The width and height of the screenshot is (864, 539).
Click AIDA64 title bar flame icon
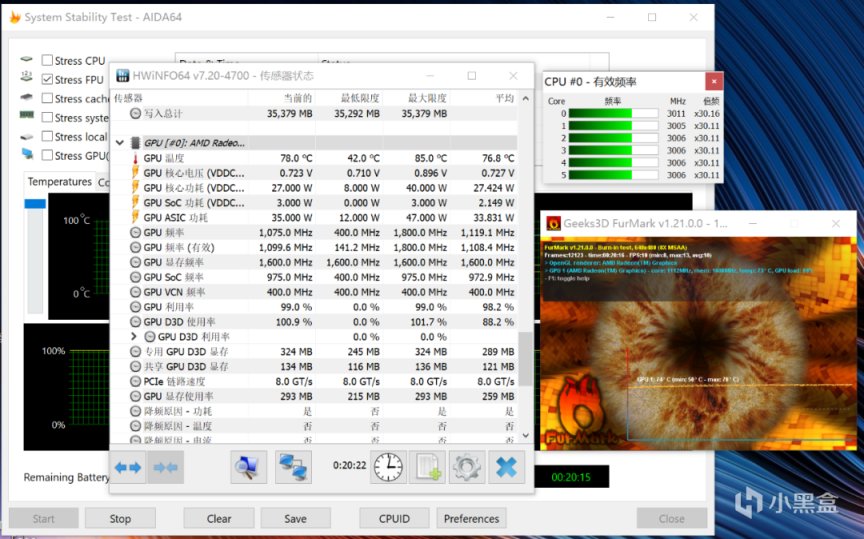[x=15, y=17]
